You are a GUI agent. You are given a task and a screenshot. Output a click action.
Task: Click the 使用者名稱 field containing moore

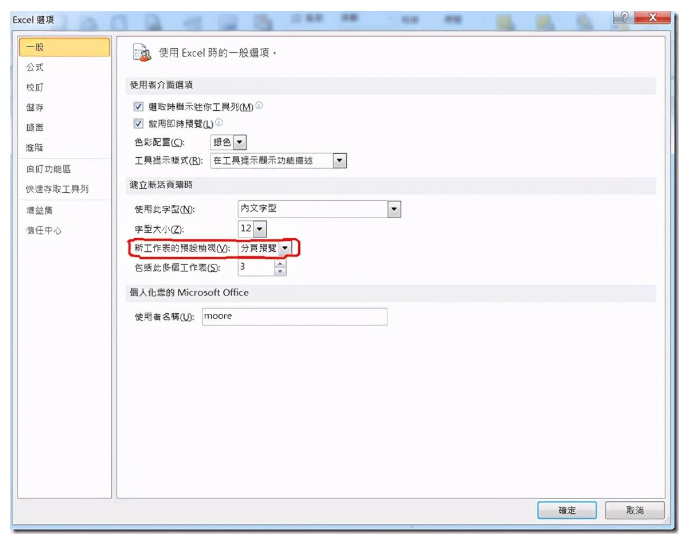click(295, 317)
